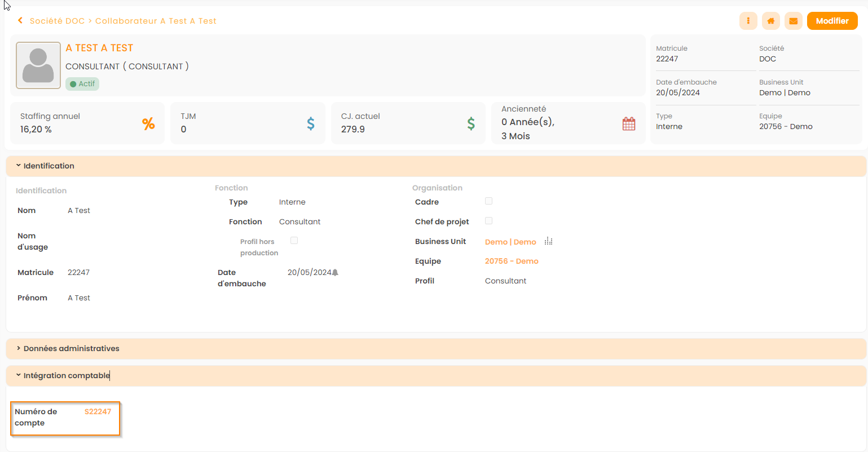Expand the Données administratives section
Screen dimensions: 868x452
coord(71,348)
